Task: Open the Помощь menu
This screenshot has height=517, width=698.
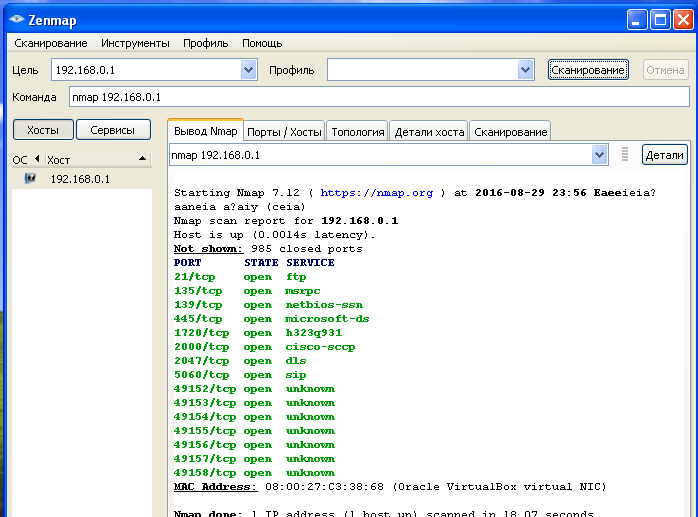Action: click(262, 43)
